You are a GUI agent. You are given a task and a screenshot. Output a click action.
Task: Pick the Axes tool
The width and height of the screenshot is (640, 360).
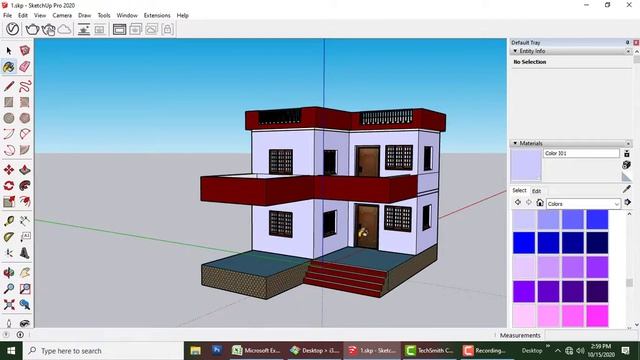coord(9,253)
